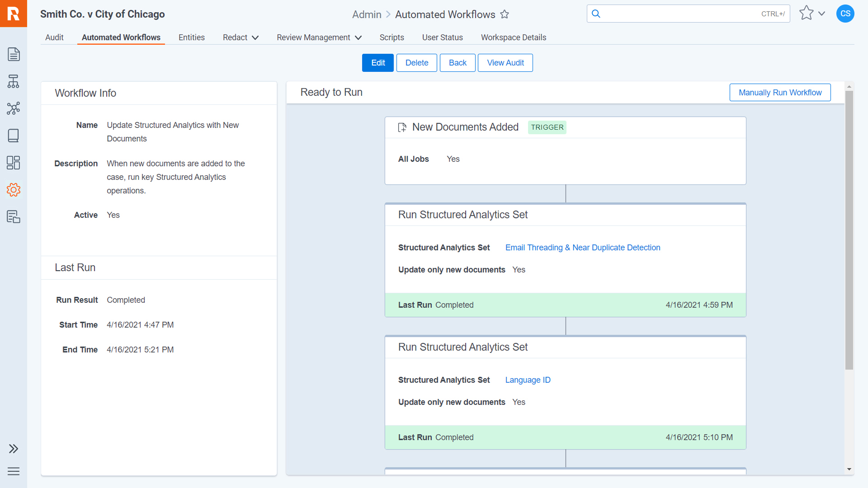Switch to the Scripts tab
The height and width of the screenshot is (488, 868).
392,38
